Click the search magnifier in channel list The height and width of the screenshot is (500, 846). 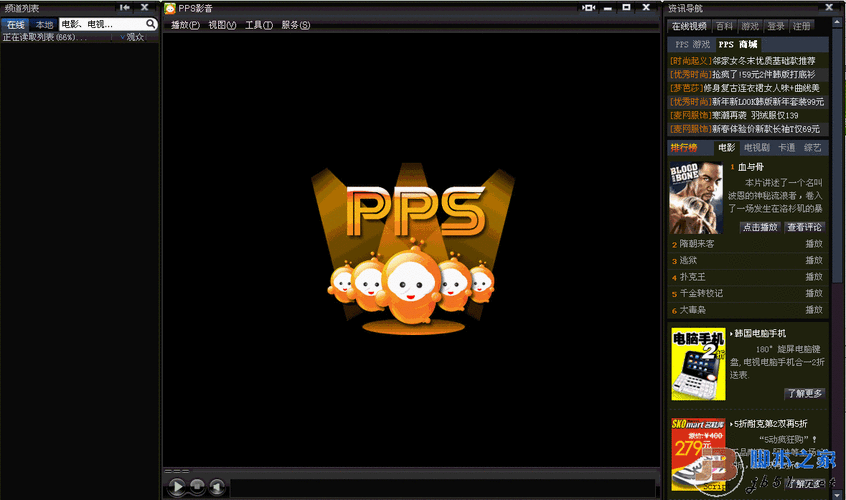pyautogui.click(x=151, y=23)
